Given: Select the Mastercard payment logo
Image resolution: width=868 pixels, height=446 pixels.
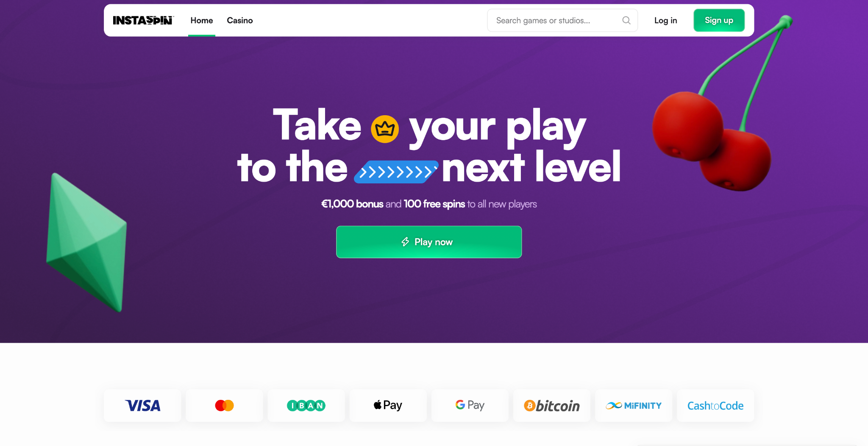Looking at the screenshot, I should tap(224, 405).
